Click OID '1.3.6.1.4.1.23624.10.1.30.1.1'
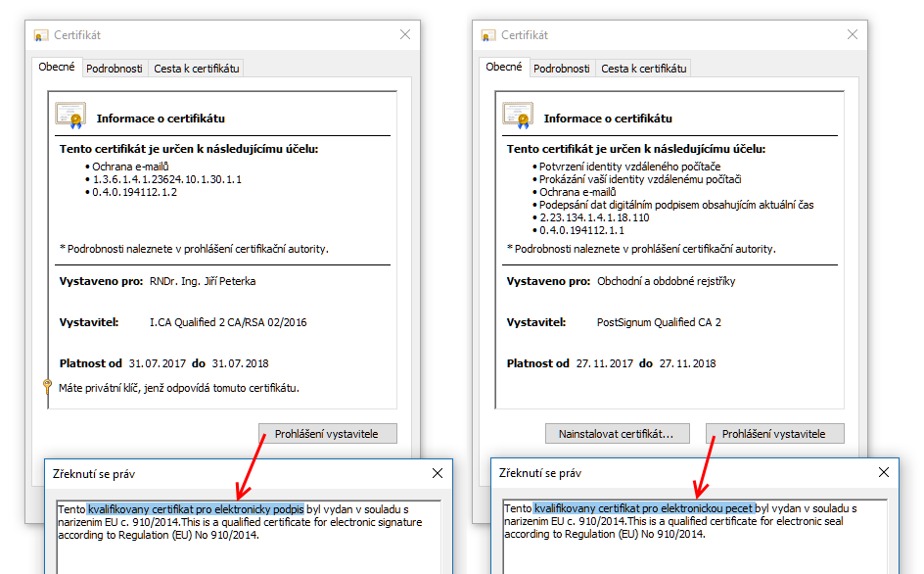The image size is (924, 574). 167,179
